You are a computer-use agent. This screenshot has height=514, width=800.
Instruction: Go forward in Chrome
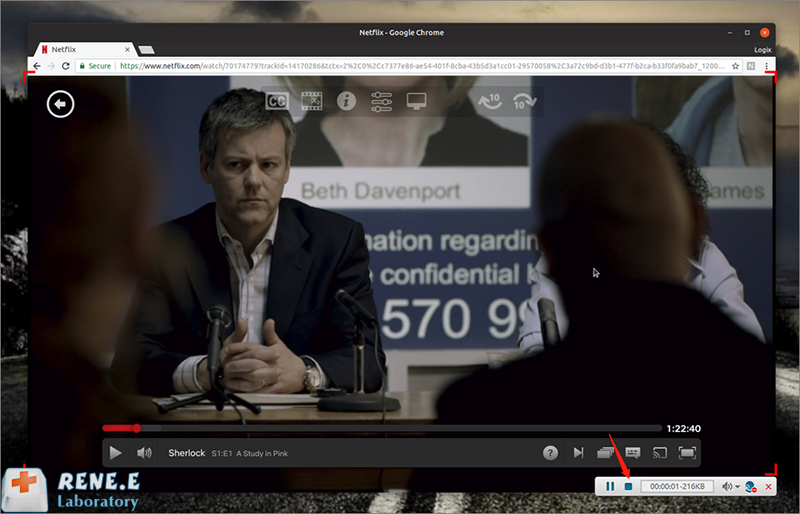51,66
